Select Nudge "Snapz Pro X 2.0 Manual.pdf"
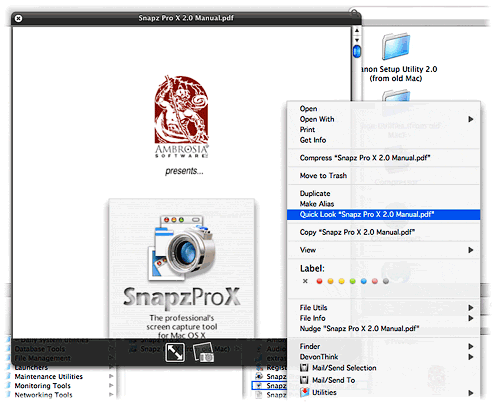495x406 pixels. (359, 328)
